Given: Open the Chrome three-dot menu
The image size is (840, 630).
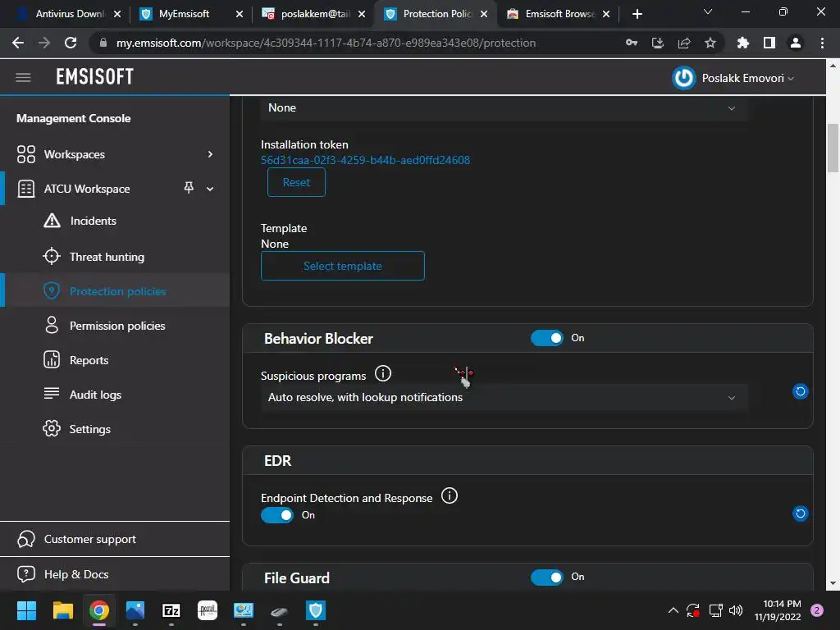Looking at the screenshot, I should tap(822, 43).
